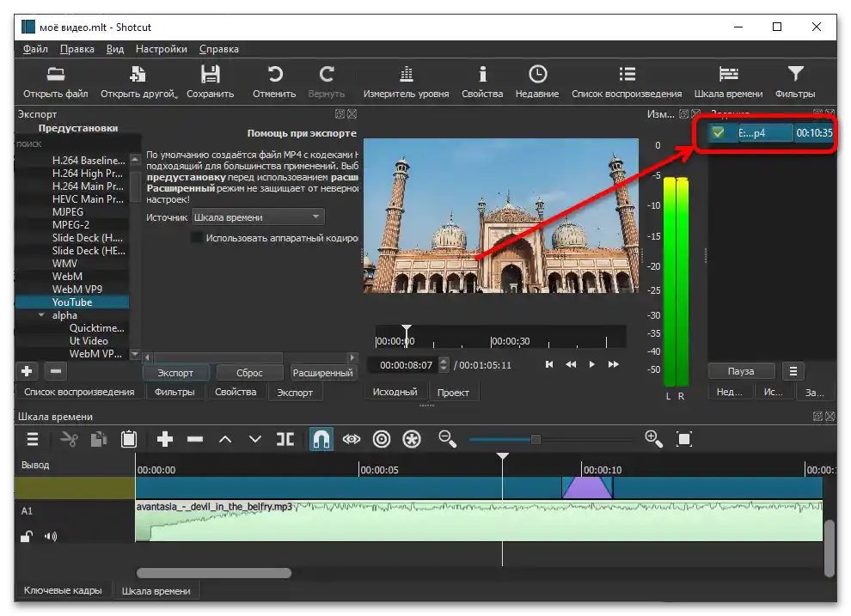This screenshot has height=616, width=851.
Task: Toggle the lock on track A1
Action: tap(26, 537)
